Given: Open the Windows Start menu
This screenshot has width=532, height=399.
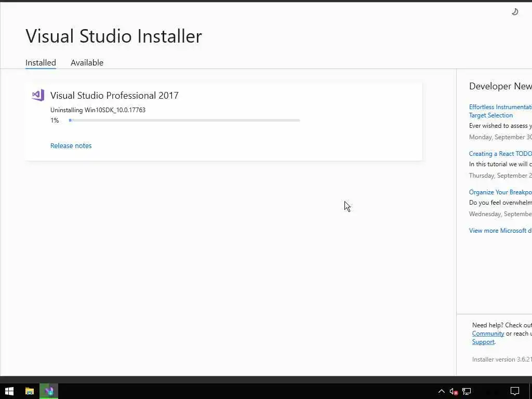Looking at the screenshot, I should [9, 391].
